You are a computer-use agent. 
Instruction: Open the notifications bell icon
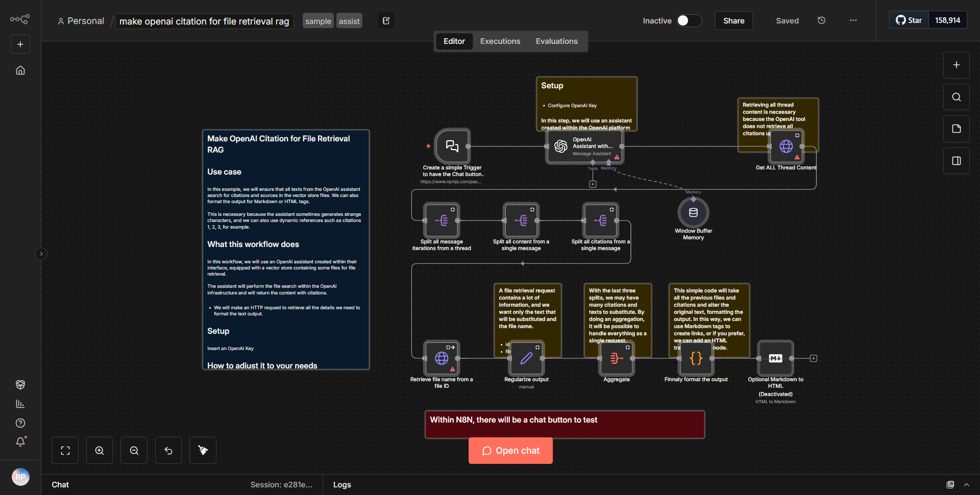point(20,442)
